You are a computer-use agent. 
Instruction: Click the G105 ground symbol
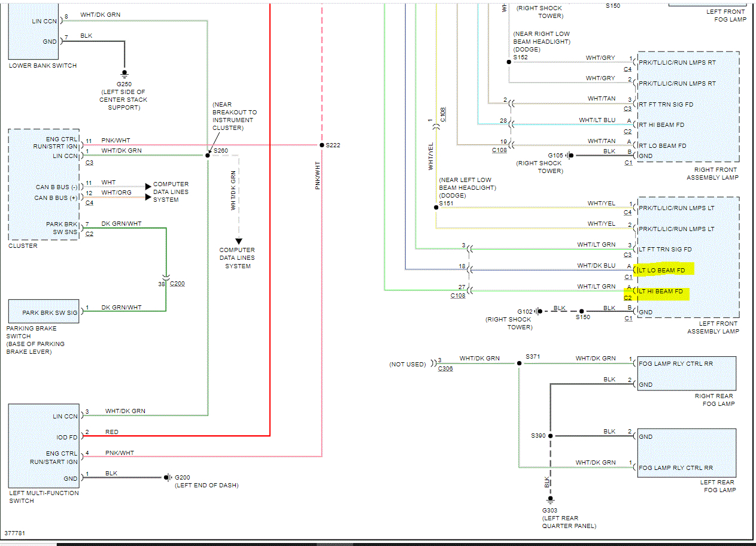point(570,156)
